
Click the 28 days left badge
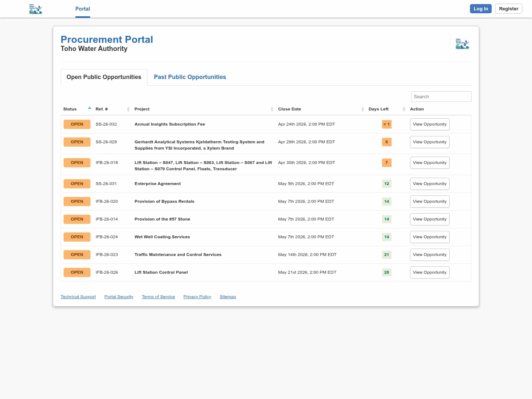(386, 272)
